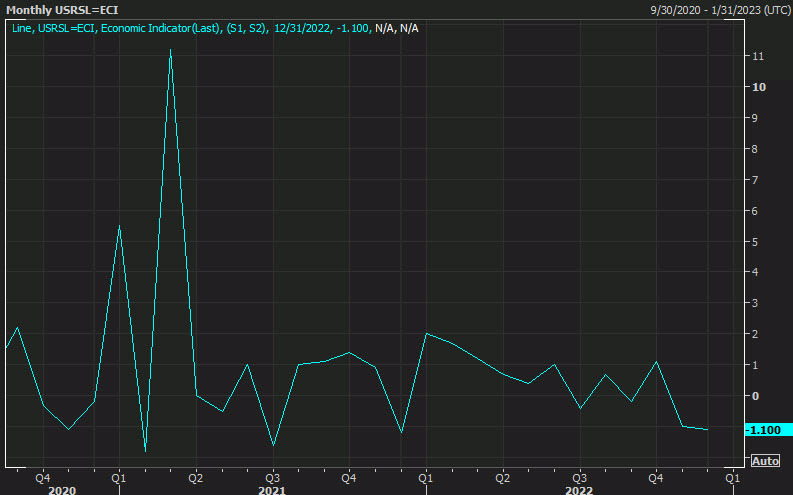
Task: Click the final Q1 marker at axis end
Action: click(732, 477)
